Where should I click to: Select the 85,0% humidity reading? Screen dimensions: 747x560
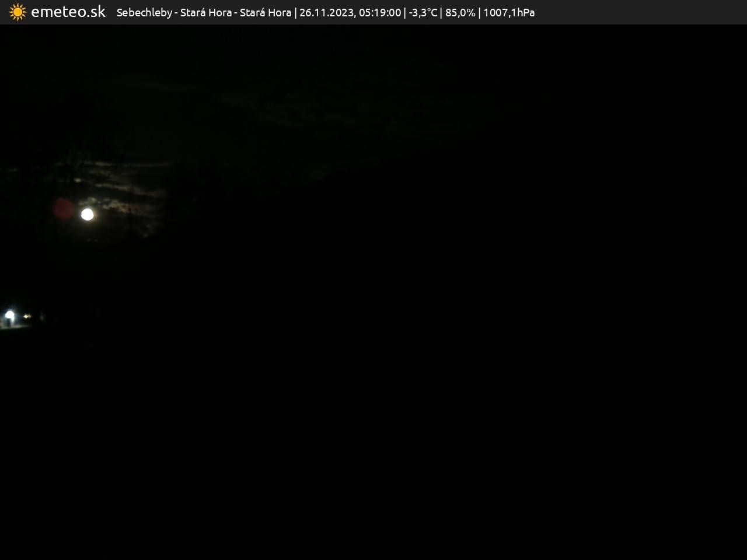click(460, 12)
